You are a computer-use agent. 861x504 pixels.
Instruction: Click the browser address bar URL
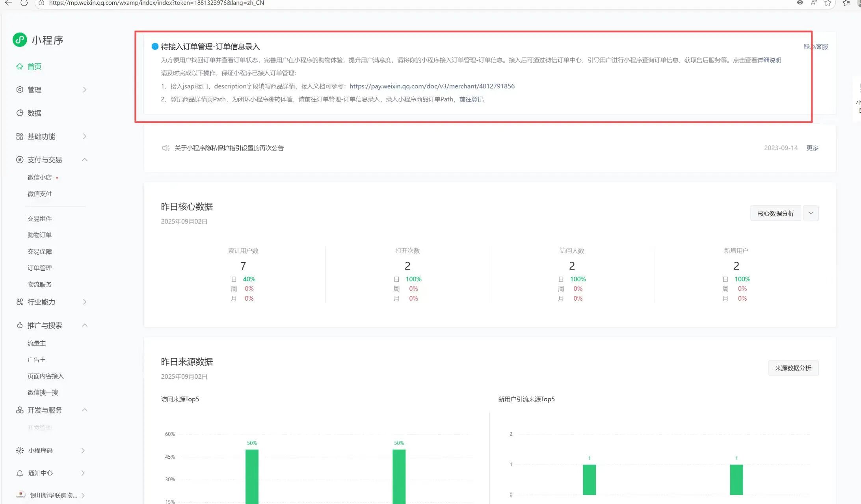pos(156,3)
